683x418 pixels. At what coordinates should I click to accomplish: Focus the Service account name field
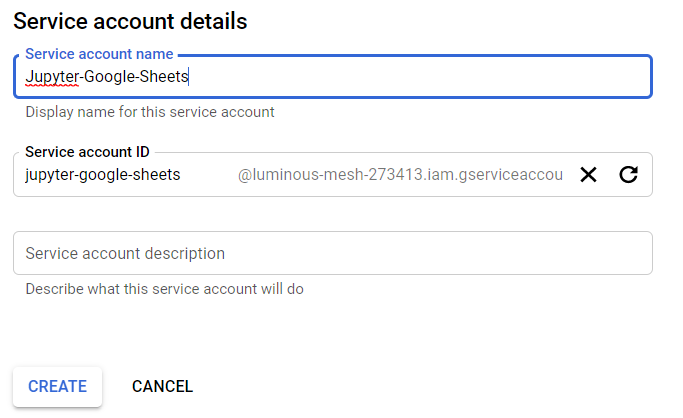[333, 77]
